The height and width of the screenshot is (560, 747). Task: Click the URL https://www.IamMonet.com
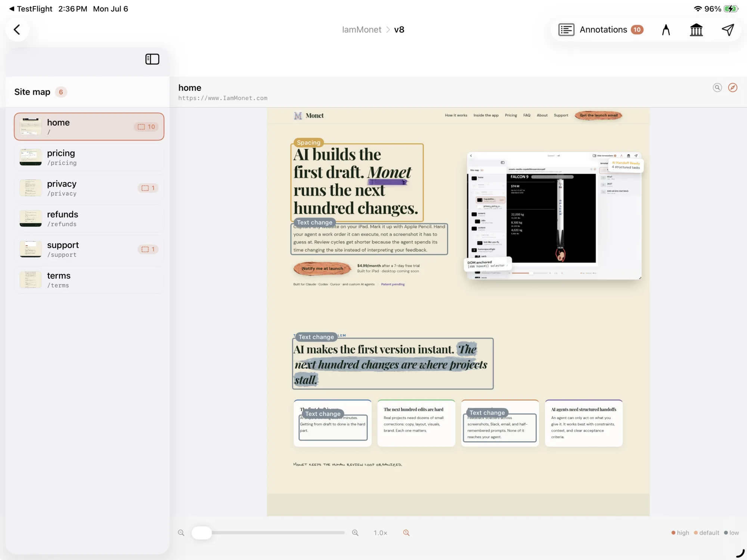223,98
